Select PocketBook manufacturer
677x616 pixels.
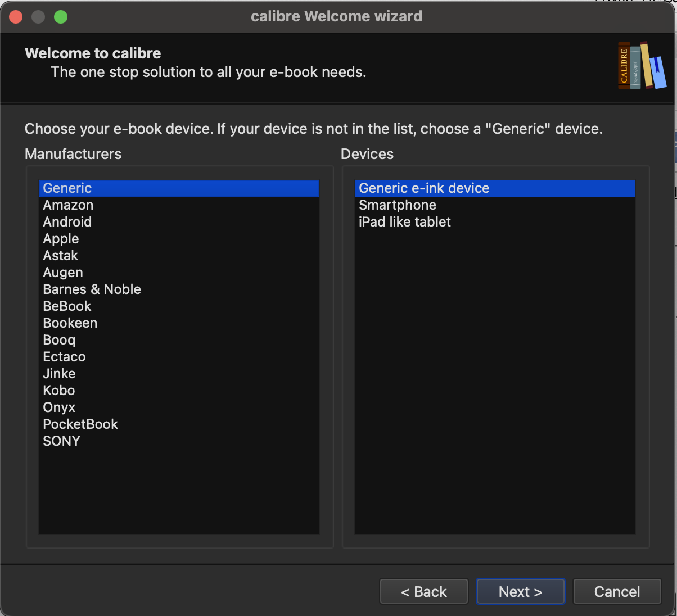(x=179, y=424)
